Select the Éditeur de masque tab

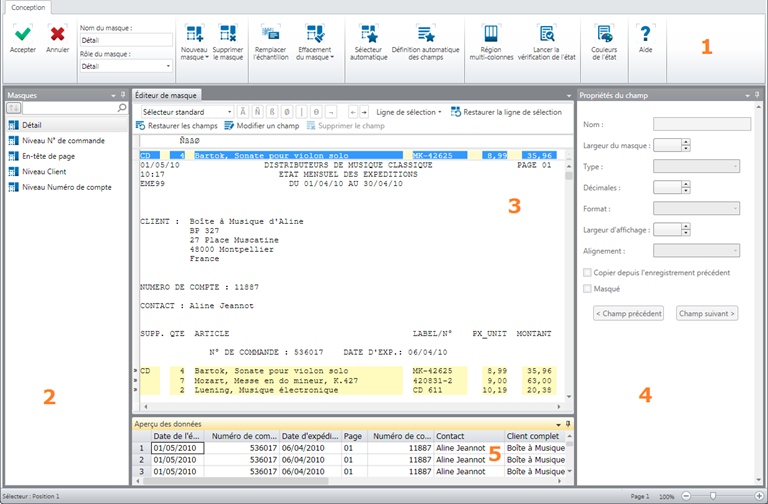click(166, 95)
